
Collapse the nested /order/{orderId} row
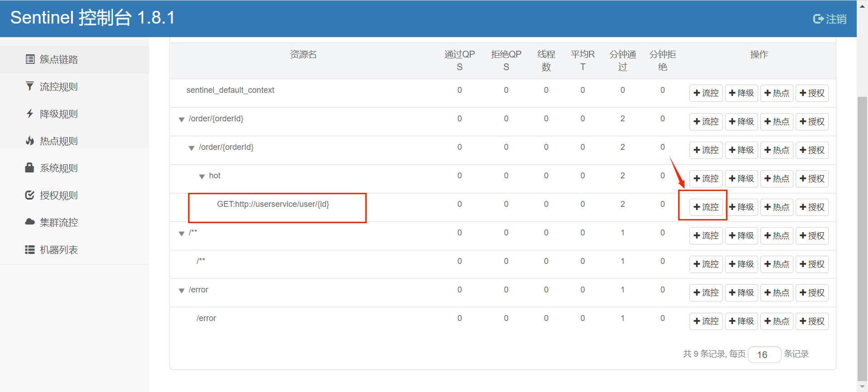[192, 148]
